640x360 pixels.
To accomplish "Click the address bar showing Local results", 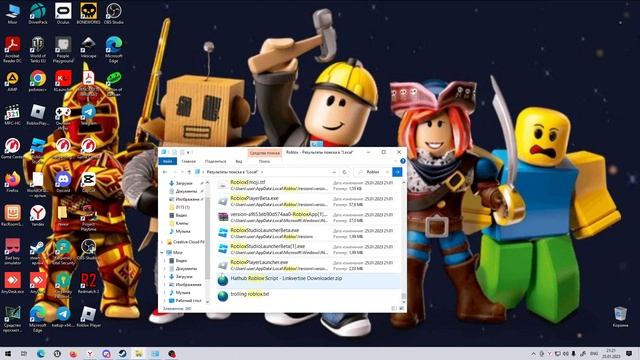I will pos(266,172).
